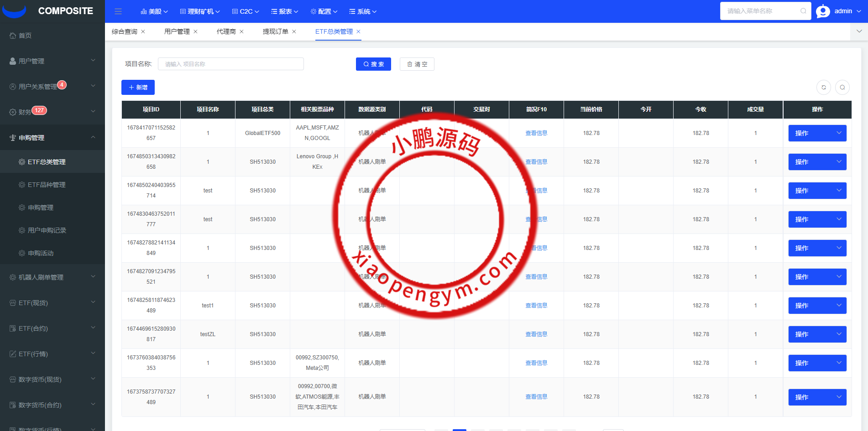868x431 pixels.
Task: Click the 新增 button
Action: (138, 87)
